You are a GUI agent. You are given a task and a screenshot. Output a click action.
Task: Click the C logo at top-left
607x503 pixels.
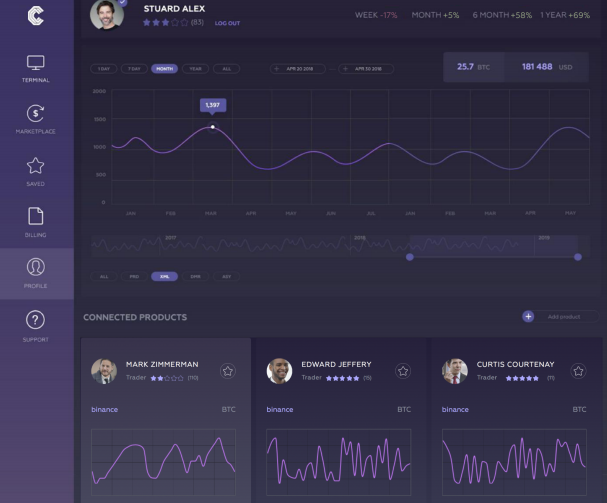(x=36, y=15)
